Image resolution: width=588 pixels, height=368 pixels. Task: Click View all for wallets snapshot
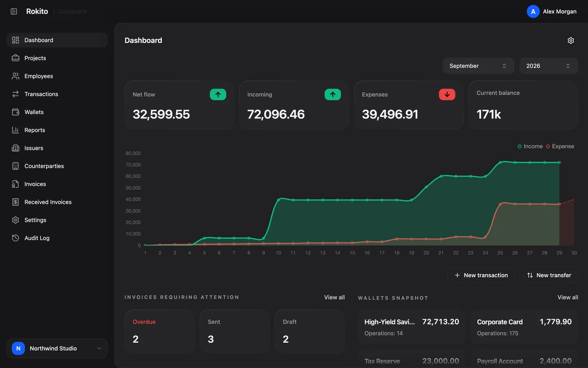point(568,297)
